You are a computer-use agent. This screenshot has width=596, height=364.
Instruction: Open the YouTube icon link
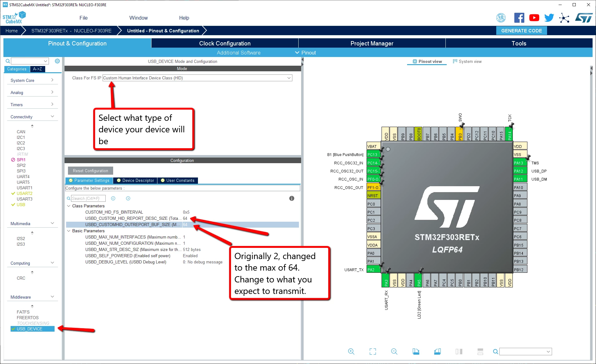tap(534, 18)
